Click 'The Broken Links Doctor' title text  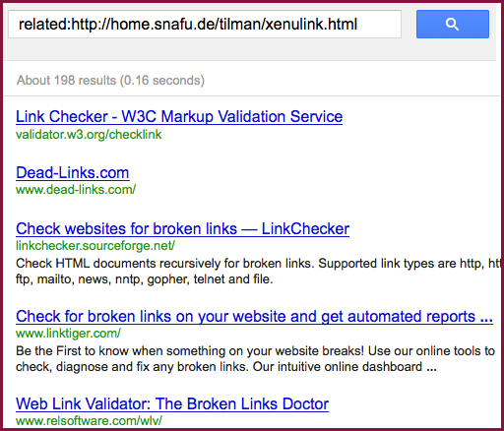tap(242, 404)
